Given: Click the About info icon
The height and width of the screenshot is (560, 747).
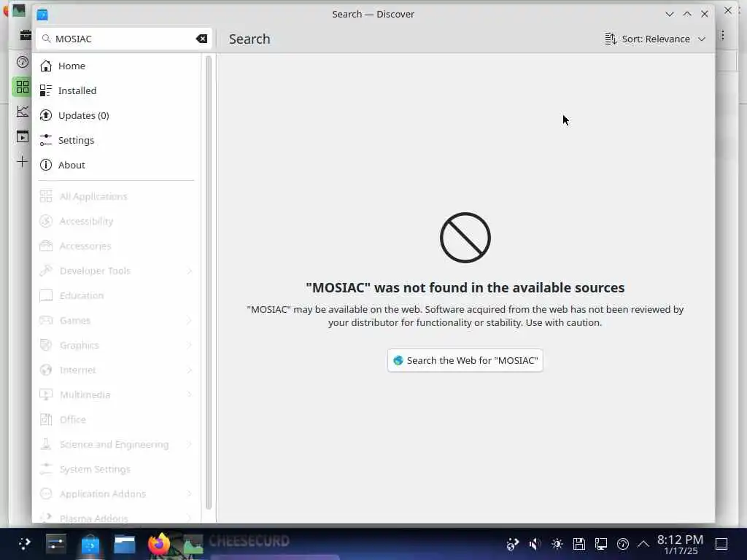Looking at the screenshot, I should click(x=46, y=165).
